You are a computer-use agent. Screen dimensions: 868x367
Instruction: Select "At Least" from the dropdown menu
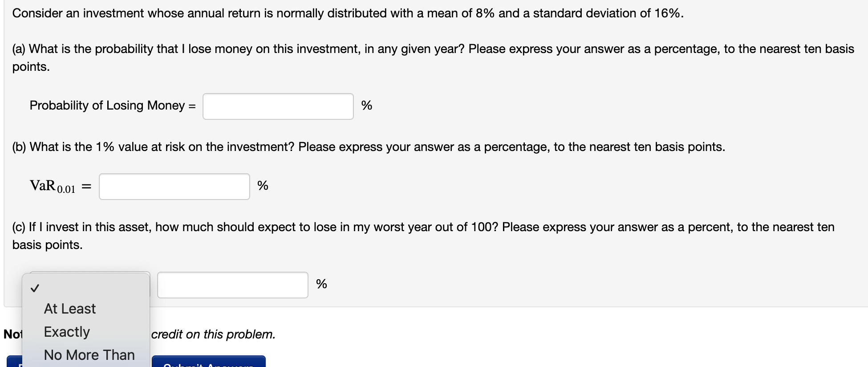pyautogui.click(x=69, y=308)
